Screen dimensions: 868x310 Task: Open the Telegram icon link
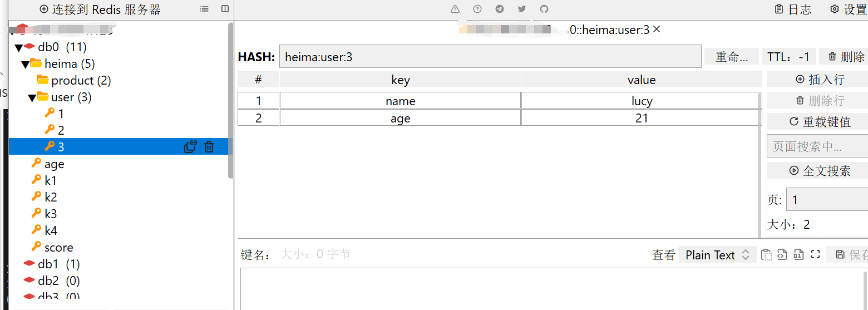[x=500, y=9]
